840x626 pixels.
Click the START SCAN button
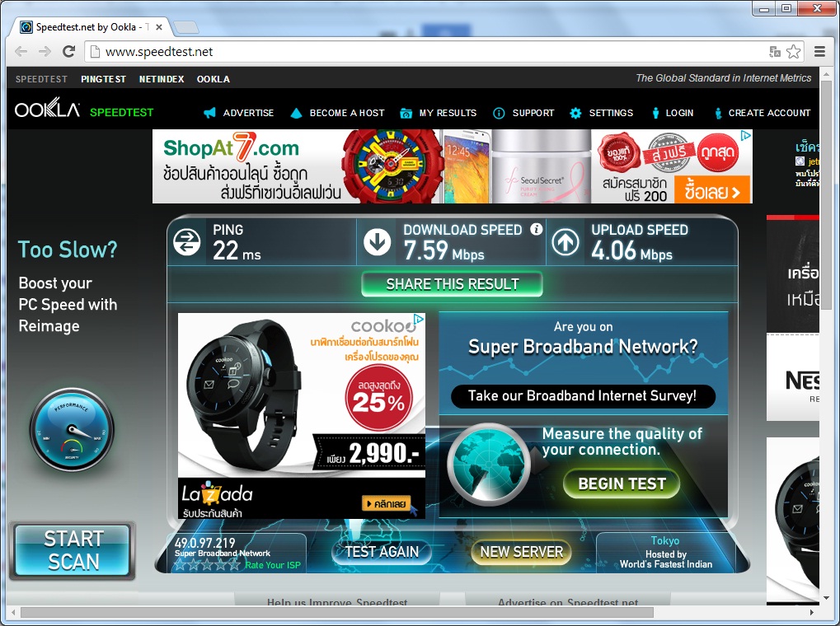click(73, 550)
